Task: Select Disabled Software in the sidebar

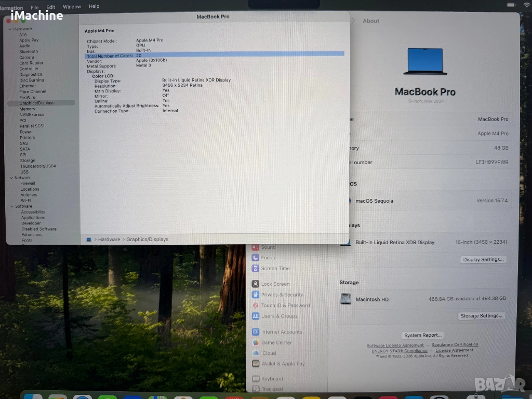Action: [x=39, y=229]
